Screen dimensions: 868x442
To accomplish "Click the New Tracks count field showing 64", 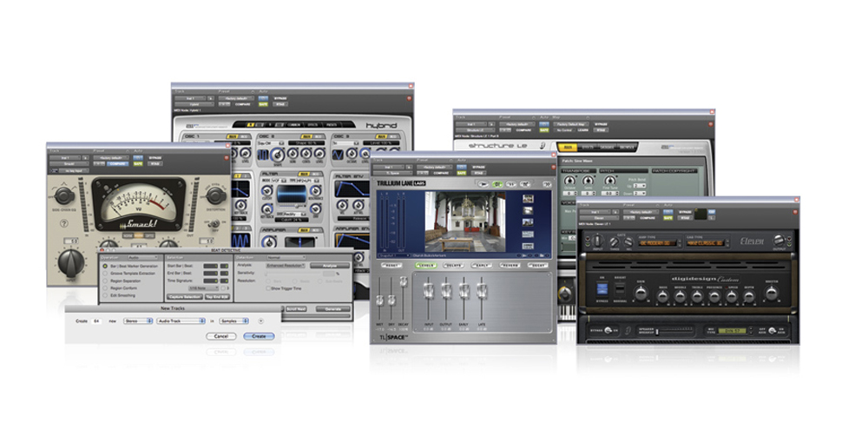I will coord(97,320).
